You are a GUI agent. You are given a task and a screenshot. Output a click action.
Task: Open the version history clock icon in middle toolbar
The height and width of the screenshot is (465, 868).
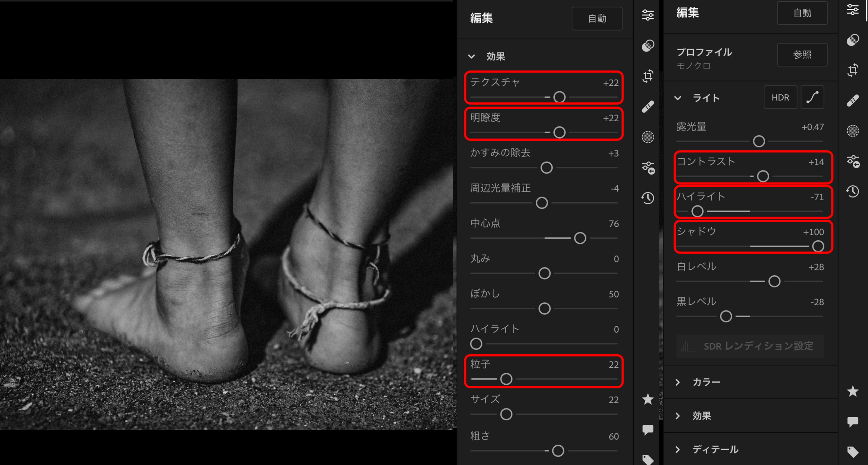pyautogui.click(x=648, y=198)
